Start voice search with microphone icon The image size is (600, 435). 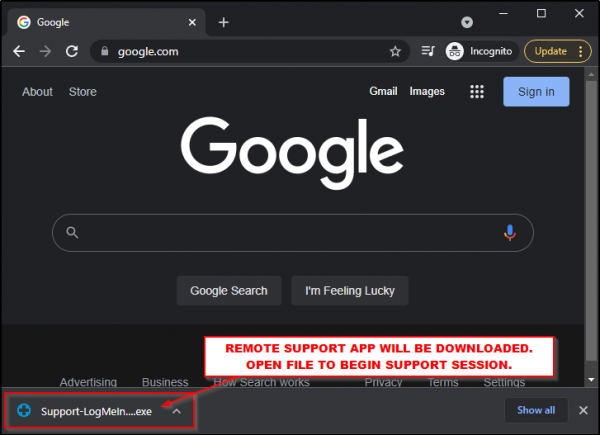click(x=509, y=233)
